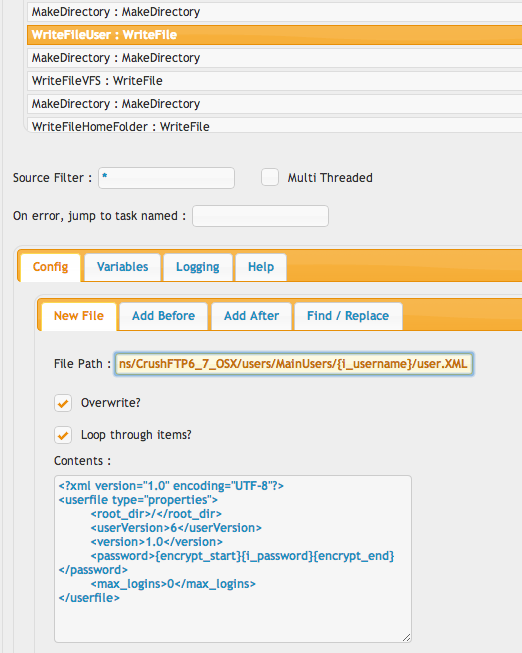This screenshot has width=522, height=653.
Task: Open the Logging tab
Action: [x=198, y=267]
